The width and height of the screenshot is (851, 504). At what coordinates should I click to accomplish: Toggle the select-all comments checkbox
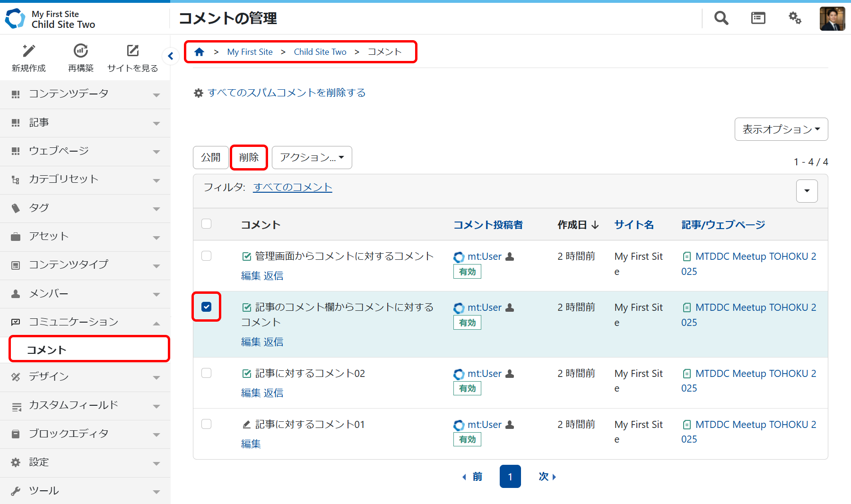[x=207, y=224]
